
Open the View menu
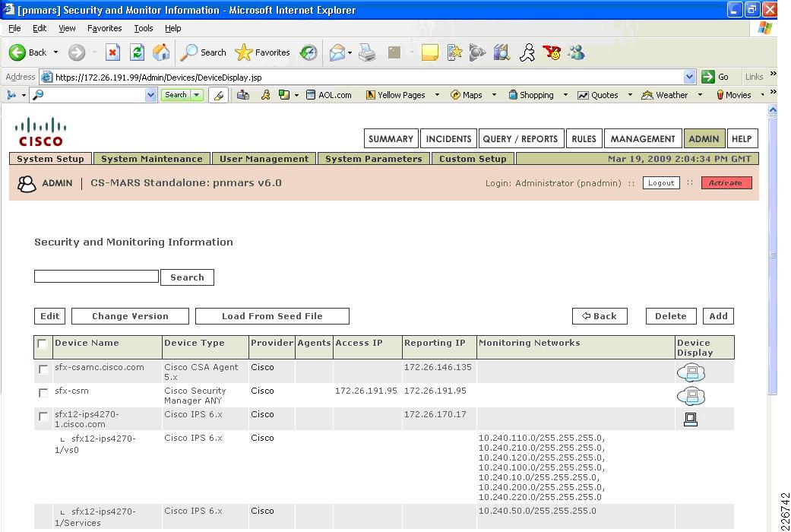(x=67, y=28)
